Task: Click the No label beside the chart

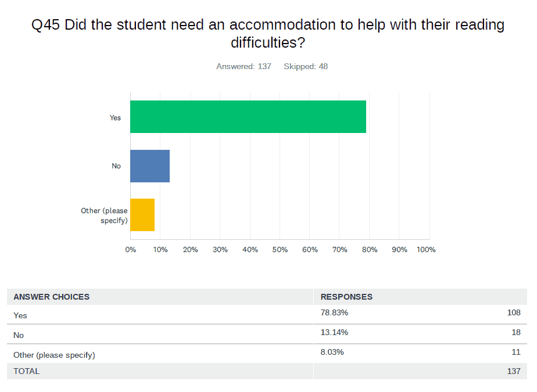Action: (116, 166)
